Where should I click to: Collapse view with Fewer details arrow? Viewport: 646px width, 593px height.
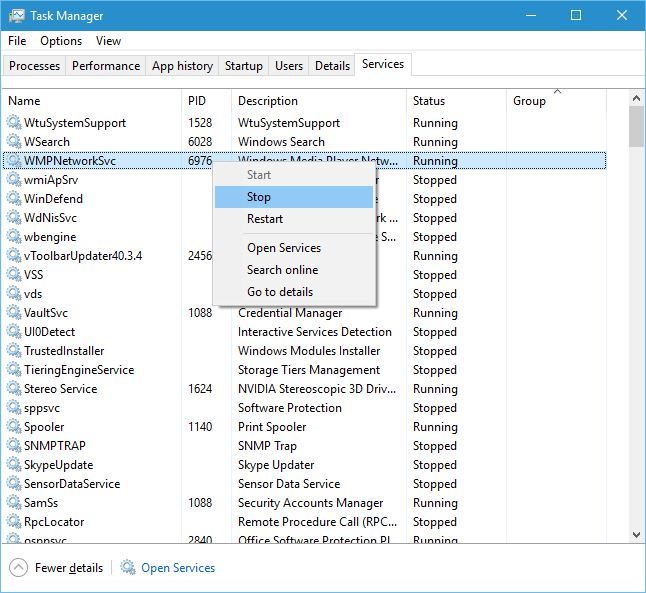click(18, 567)
